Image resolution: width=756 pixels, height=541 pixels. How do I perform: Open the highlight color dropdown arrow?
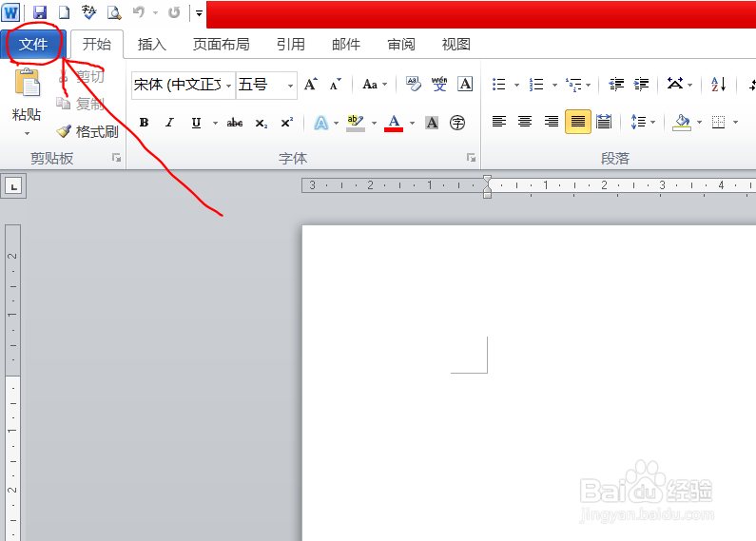[x=374, y=123]
